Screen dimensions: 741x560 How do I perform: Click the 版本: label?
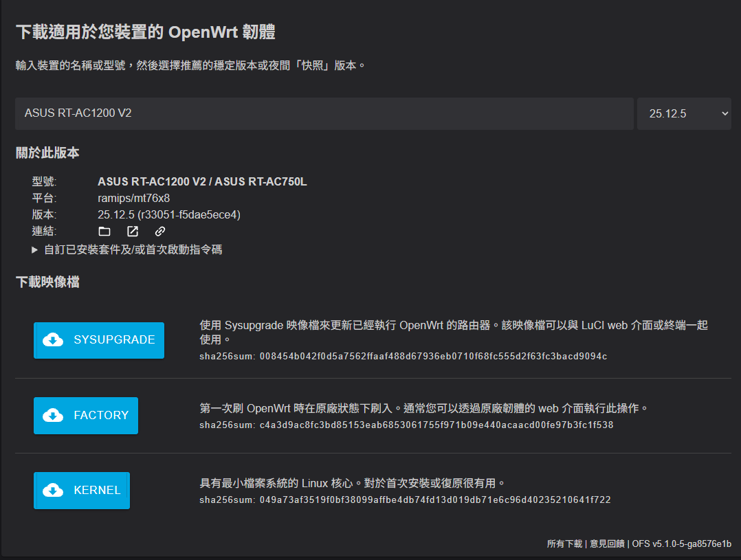tap(44, 214)
